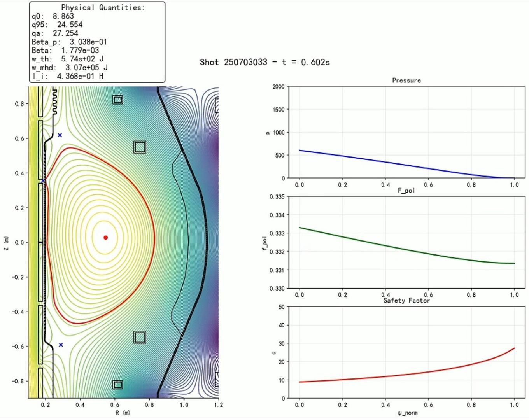
Task: Click the Pressure plot title
Action: pyautogui.click(x=406, y=80)
